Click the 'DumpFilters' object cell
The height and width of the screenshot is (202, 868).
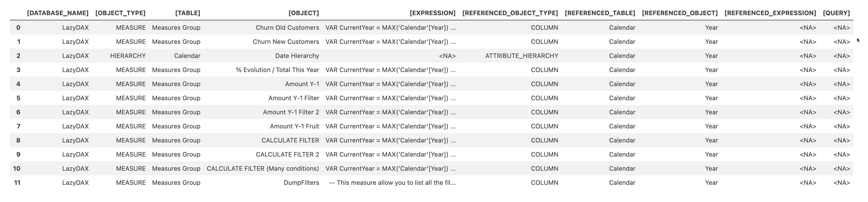point(301,183)
